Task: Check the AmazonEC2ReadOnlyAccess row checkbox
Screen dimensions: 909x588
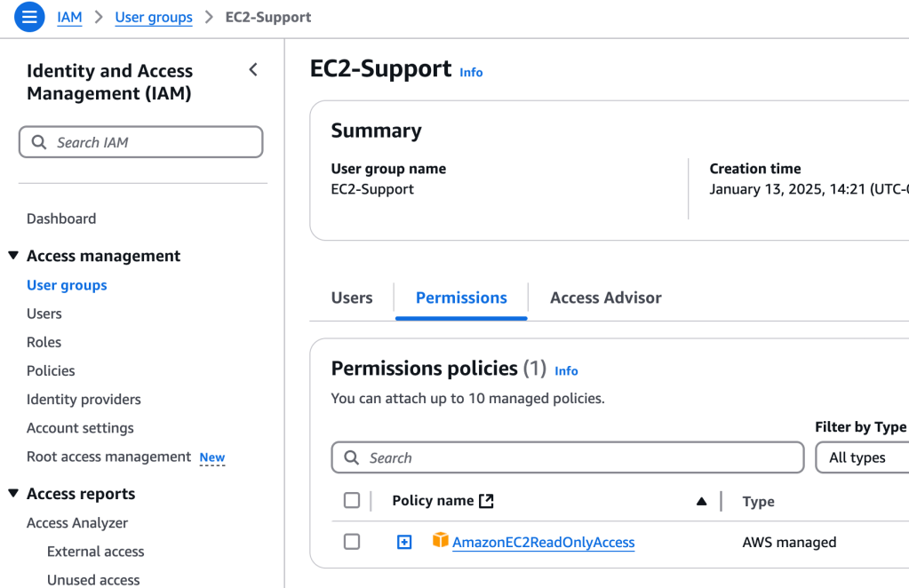Action: pos(352,542)
